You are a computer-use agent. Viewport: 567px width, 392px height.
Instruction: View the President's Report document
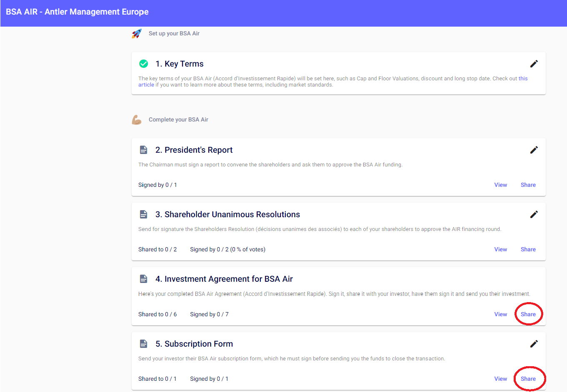(500, 185)
